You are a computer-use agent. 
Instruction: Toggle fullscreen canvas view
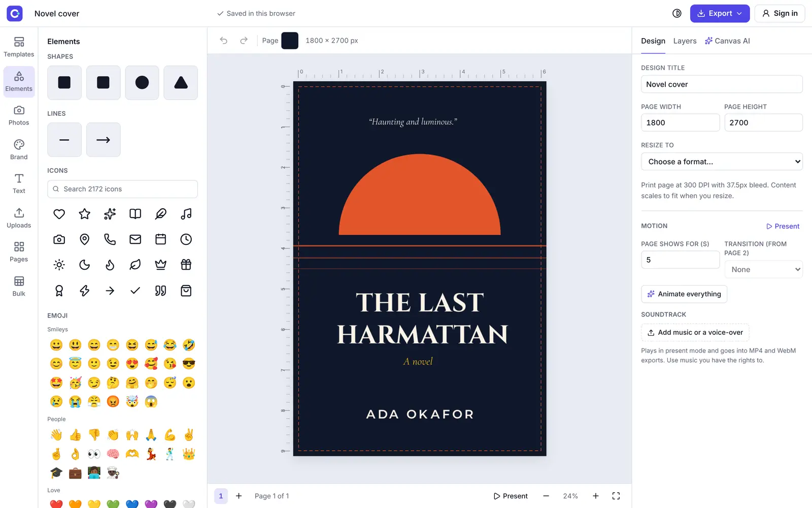[x=616, y=496]
